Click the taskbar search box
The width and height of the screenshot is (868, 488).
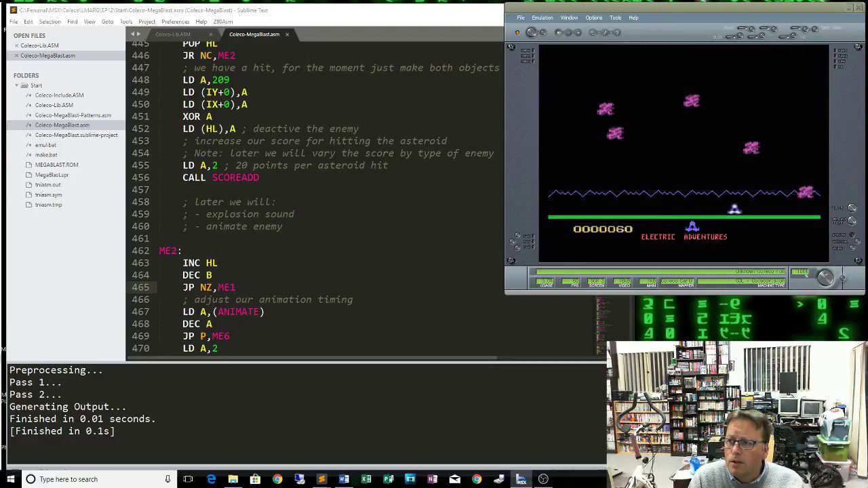pyautogui.click(x=98, y=479)
